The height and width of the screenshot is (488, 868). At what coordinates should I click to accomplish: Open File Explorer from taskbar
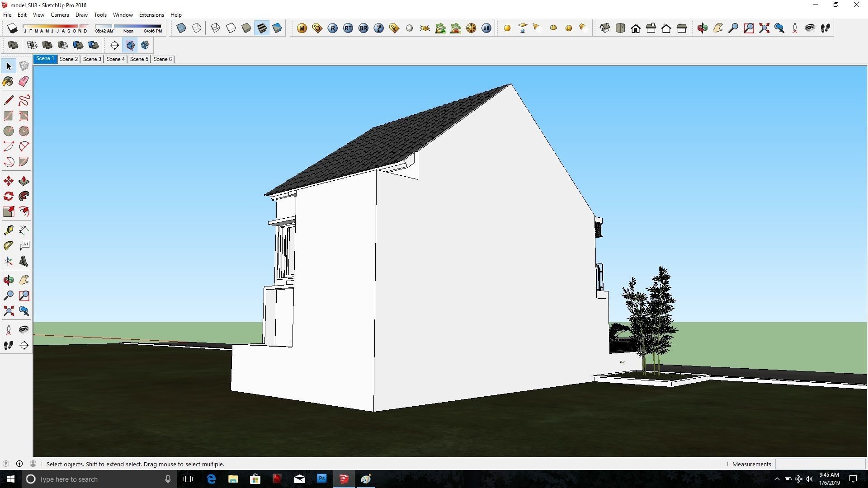(233, 479)
